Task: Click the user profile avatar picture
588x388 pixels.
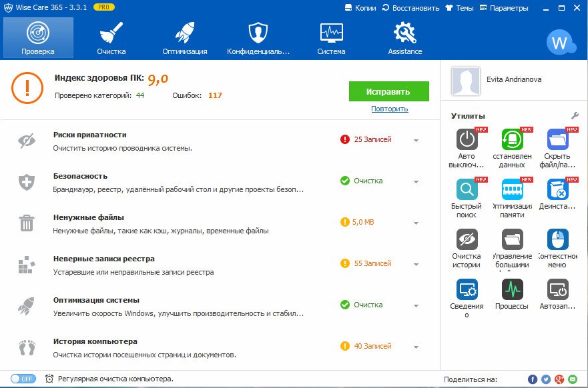Action: click(465, 81)
